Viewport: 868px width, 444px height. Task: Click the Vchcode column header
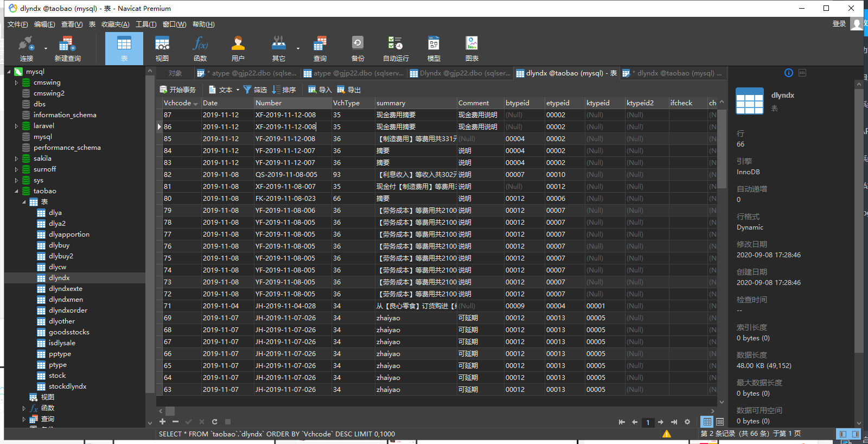(x=181, y=103)
